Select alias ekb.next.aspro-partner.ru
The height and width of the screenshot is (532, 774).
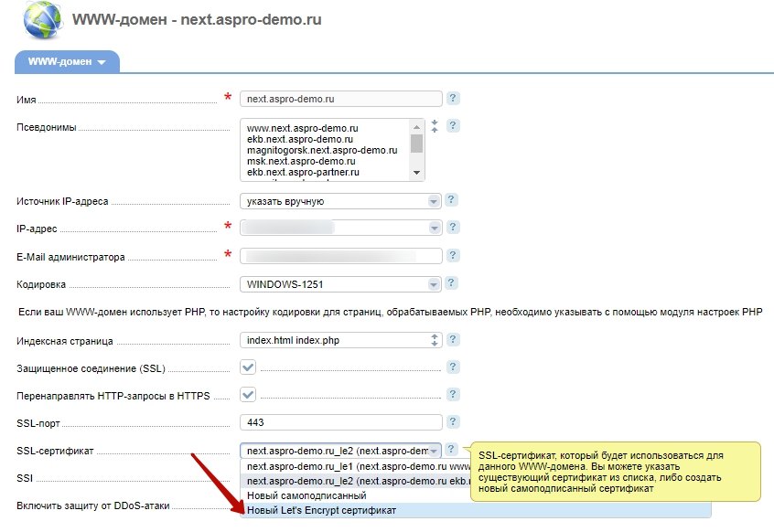(303, 172)
